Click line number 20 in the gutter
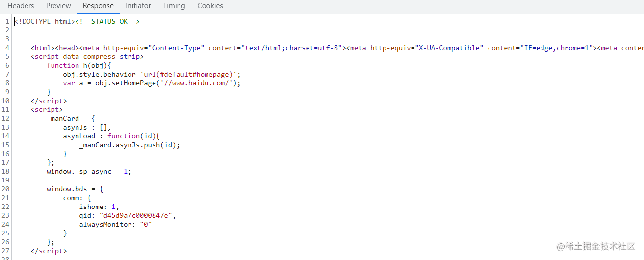This screenshot has width=644, height=260. [5, 189]
